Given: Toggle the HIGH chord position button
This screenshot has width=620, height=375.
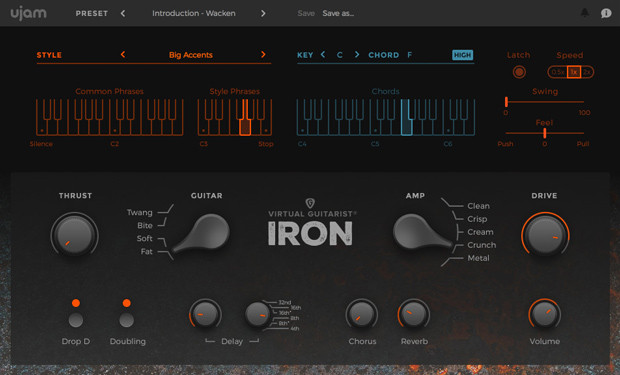Looking at the screenshot, I should [462, 55].
